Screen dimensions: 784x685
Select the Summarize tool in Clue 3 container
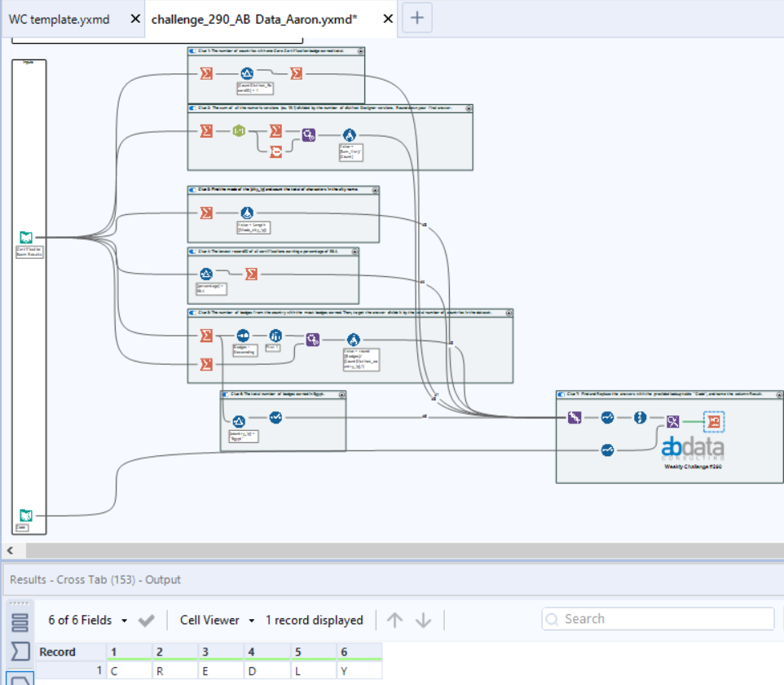(x=206, y=213)
